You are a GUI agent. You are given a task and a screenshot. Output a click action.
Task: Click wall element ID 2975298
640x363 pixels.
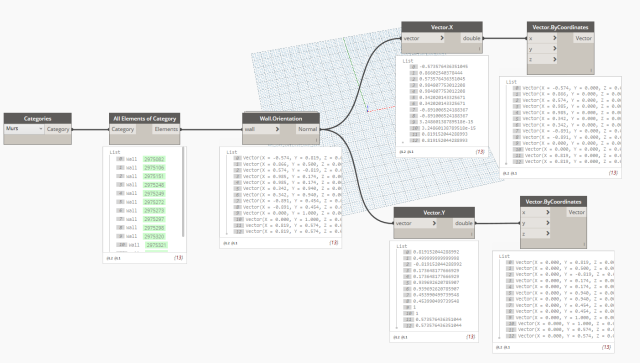(154, 228)
